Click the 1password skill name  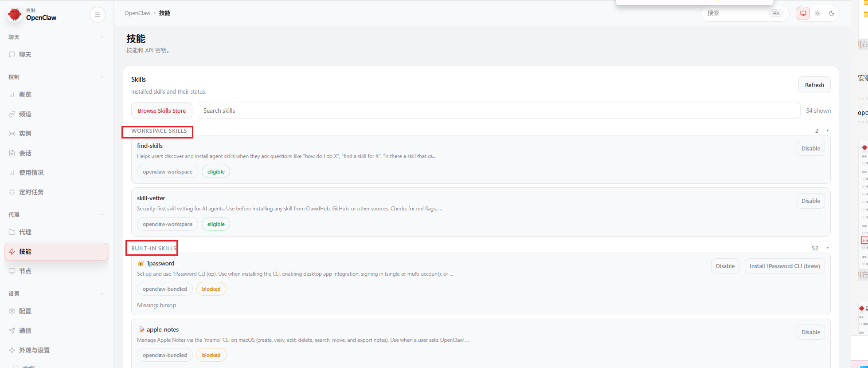pos(160,263)
